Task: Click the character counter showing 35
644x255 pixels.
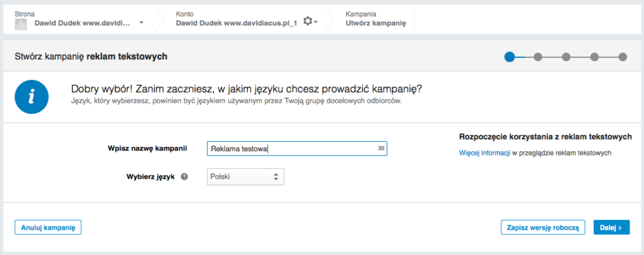Action: (380, 149)
